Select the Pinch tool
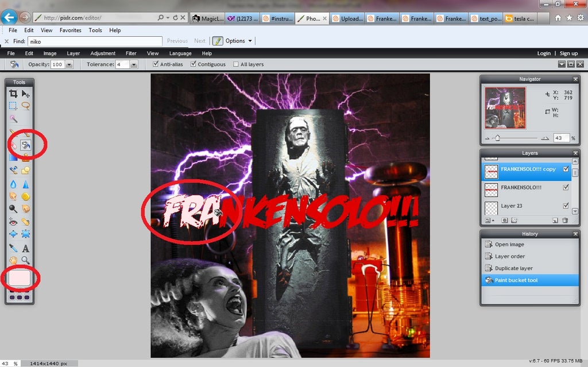Screen dimensions: 588x367 click(25, 234)
